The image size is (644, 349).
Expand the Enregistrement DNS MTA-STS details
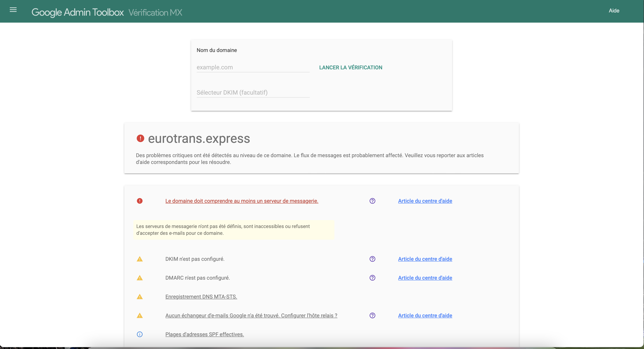pos(201,297)
